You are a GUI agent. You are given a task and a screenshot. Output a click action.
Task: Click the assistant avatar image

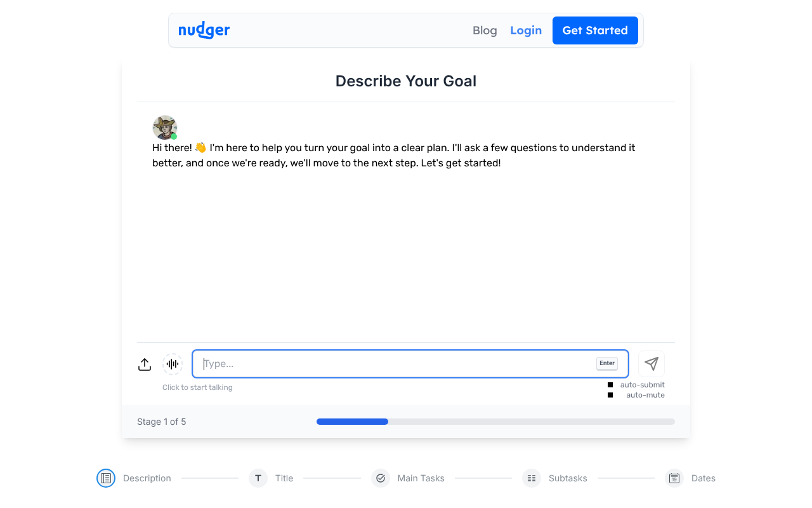(164, 126)
